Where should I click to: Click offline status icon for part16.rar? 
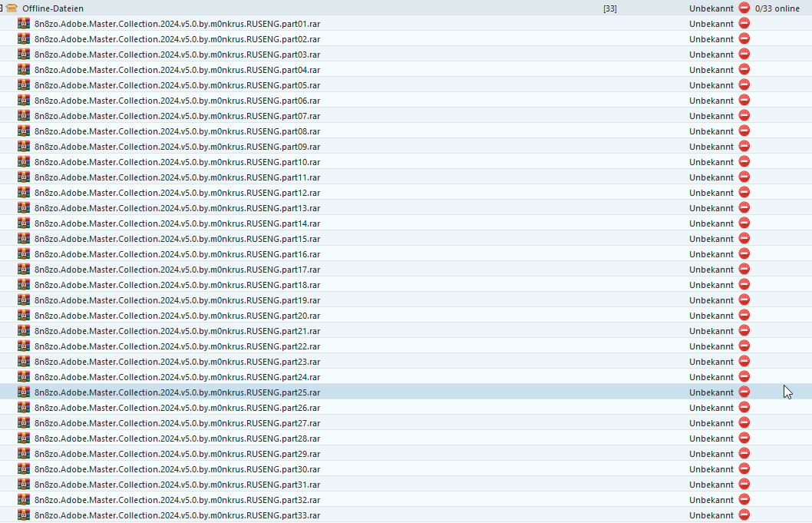pos(744,253)
